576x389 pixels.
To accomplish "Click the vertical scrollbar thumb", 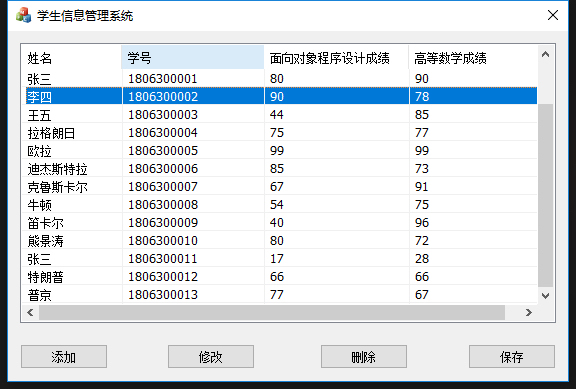I will tap(546, 195).
